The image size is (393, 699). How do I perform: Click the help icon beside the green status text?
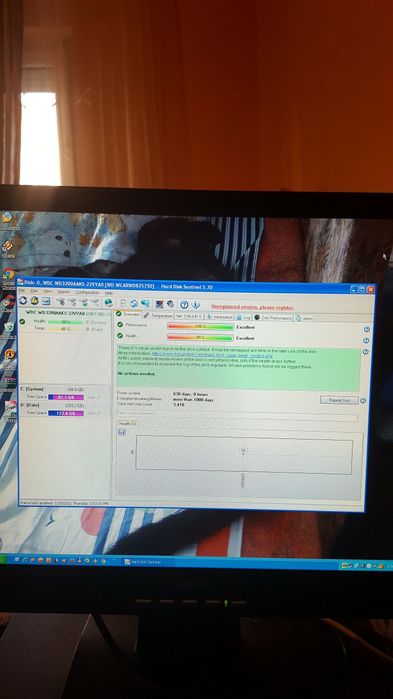(366, 352)
